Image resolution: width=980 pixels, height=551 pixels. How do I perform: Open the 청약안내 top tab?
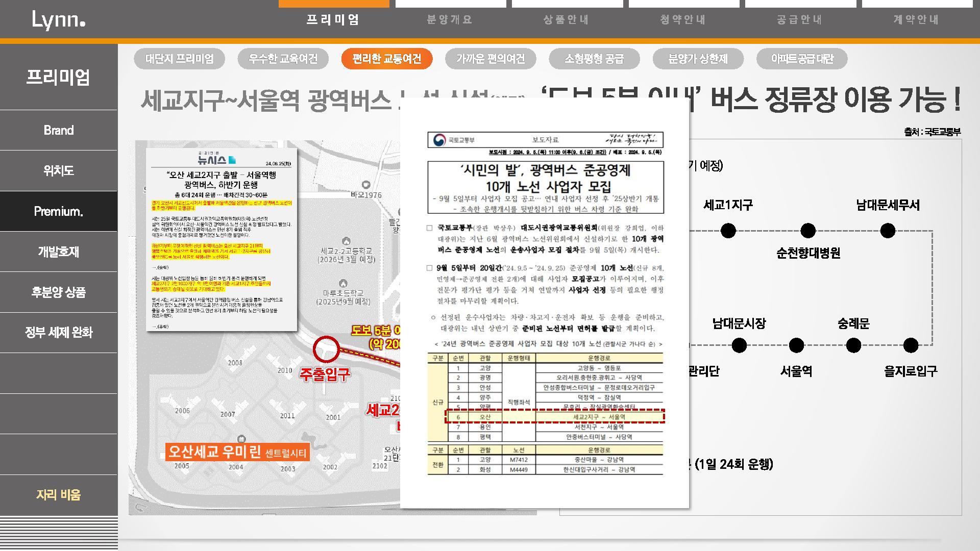(683, 20)
